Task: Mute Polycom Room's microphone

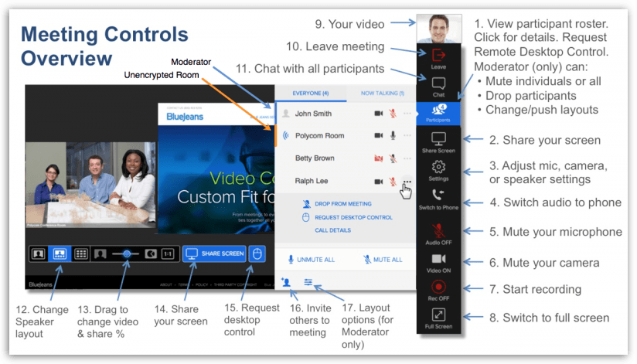Action: 393,135
